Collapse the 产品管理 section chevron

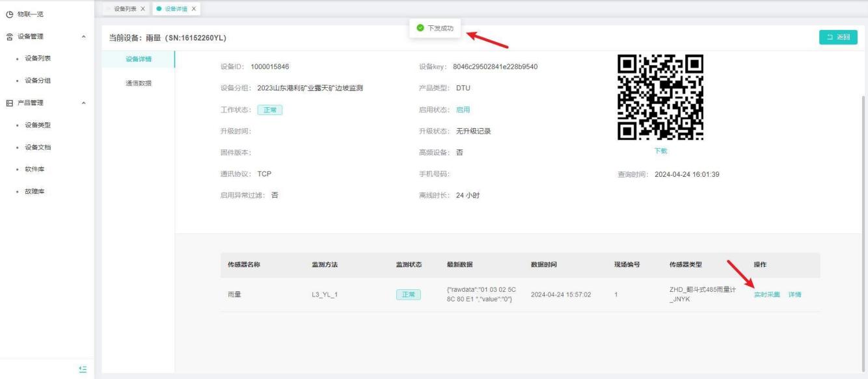(83, 103)
